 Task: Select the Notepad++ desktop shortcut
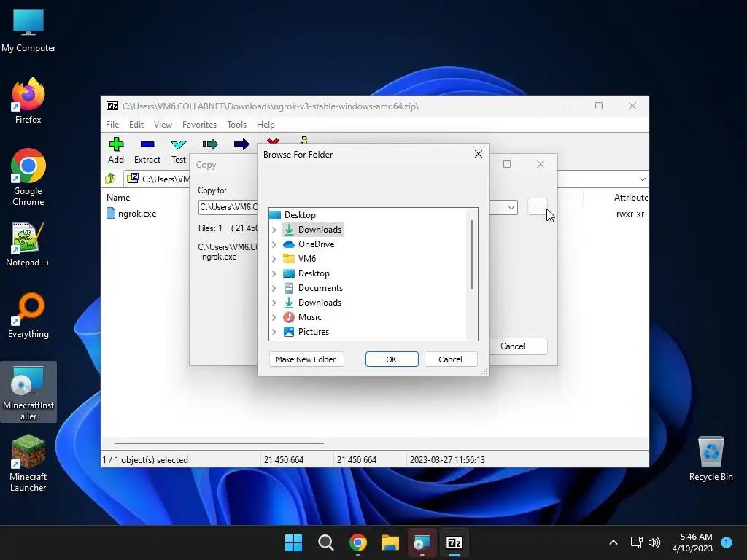tap(28, 244)
